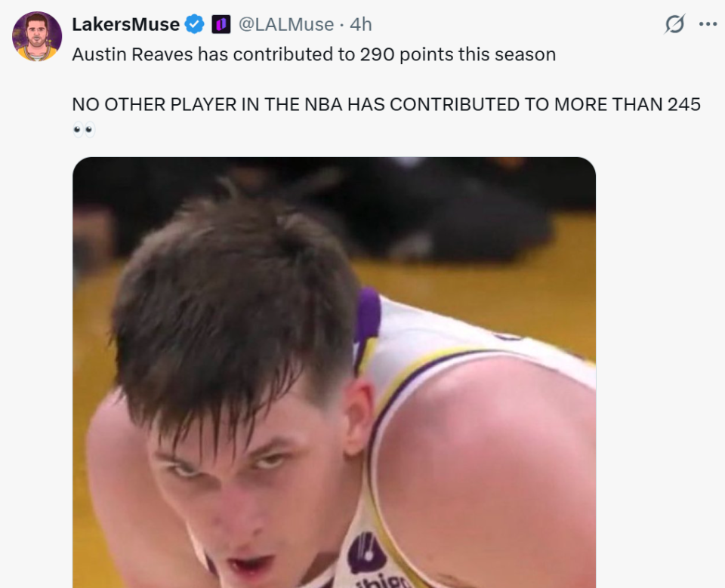
Task: Click the LakersMuse display name
Action: [x=125, y=25]
